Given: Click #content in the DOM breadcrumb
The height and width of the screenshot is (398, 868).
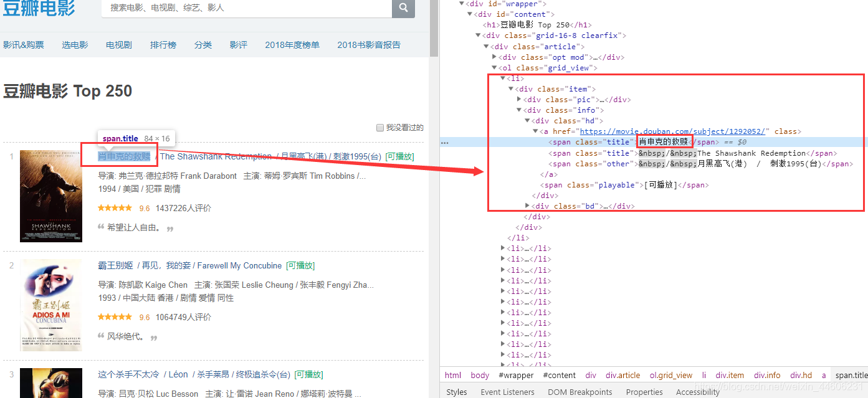Looking at the screenshot, I should 559,375.
